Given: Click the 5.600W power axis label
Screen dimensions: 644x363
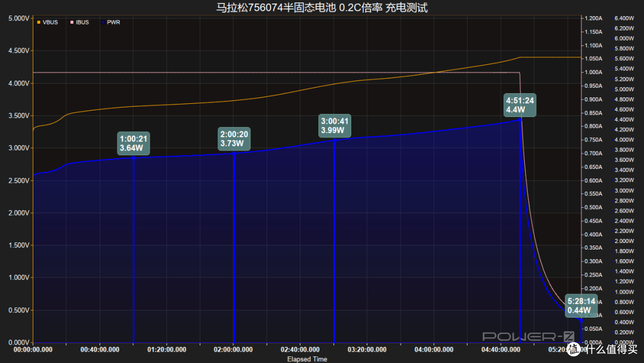Looking at the screenshot, I should pos(624,59).
